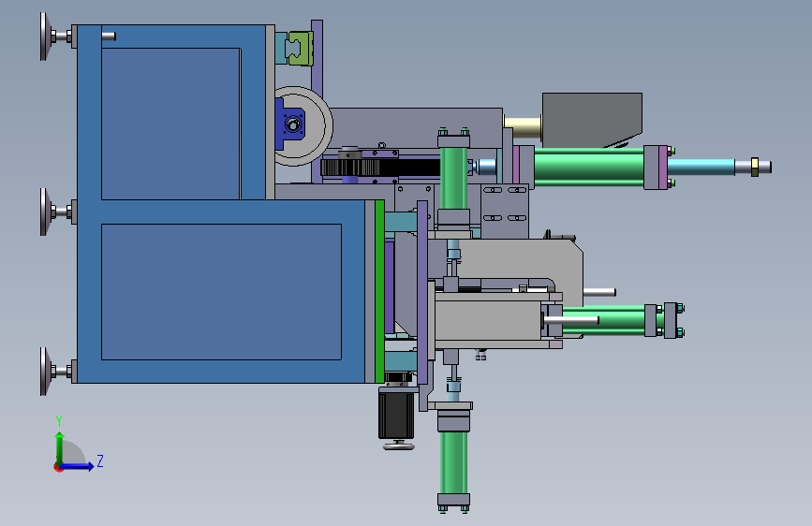Click the green Y axis of the triad
This screenshot has width=812, height=526.
[x=60, y=448]
